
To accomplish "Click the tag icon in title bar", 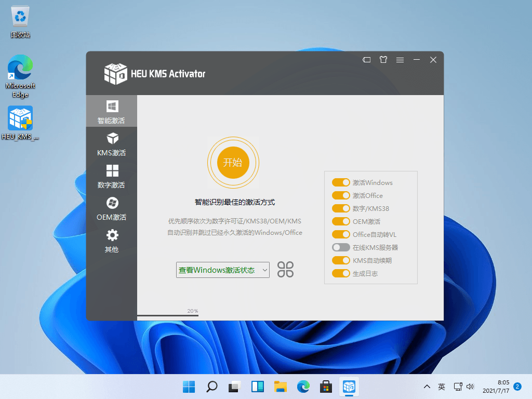I will click(366, 60).
